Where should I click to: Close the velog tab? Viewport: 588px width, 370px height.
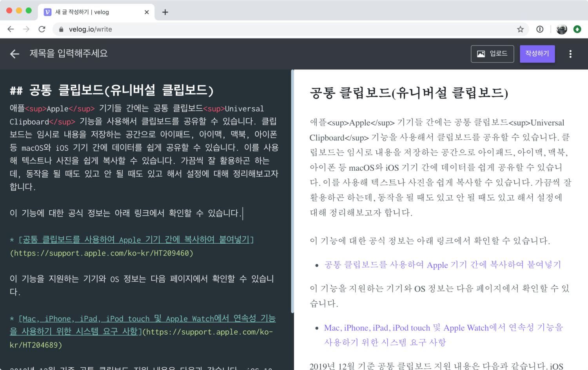tap(147, 12)
